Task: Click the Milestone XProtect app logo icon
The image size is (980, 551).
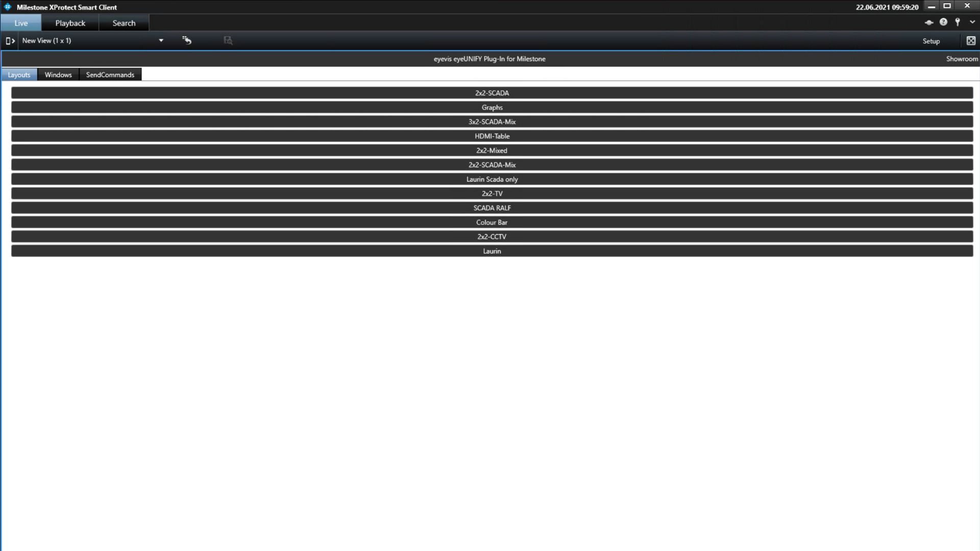Action: click(x=8, y=7)
